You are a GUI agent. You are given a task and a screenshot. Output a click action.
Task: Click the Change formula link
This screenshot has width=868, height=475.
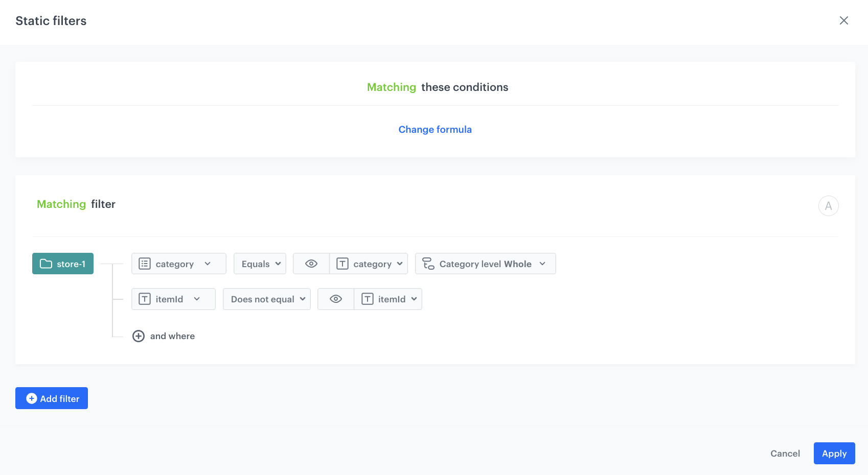pyautogui.click(x=435, y=130)
